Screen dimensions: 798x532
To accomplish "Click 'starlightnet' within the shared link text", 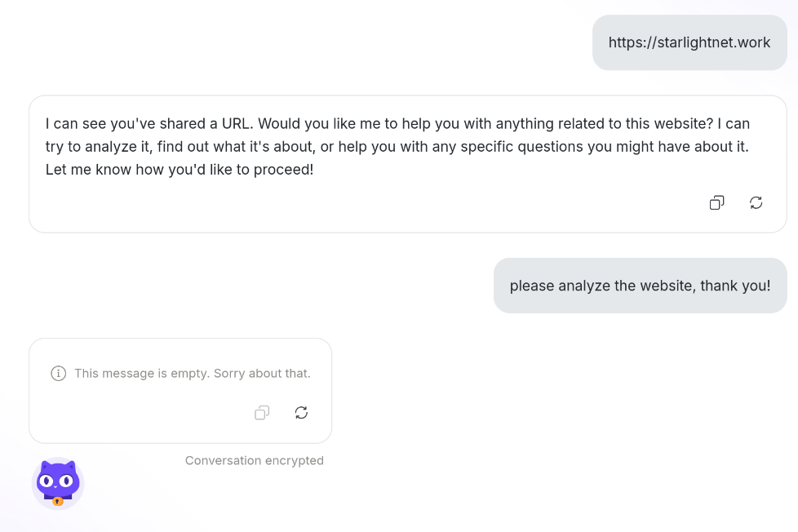I will [695, 42].
